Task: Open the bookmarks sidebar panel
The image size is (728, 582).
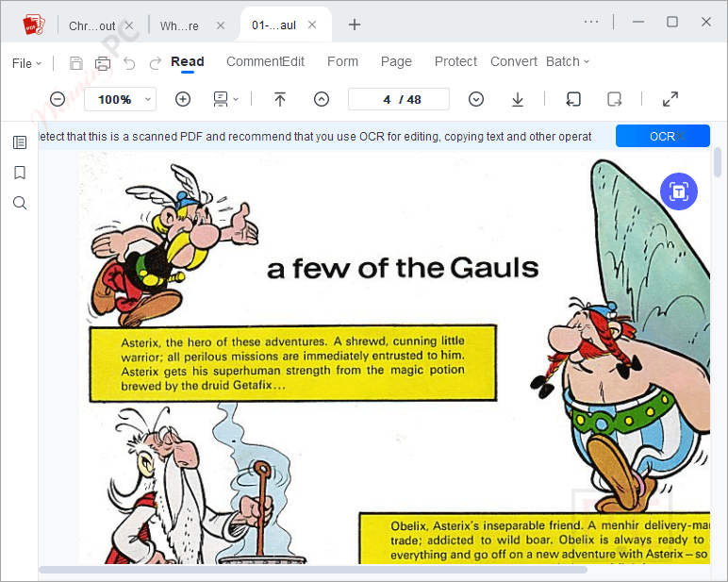Action: click(x=20, y=173)
